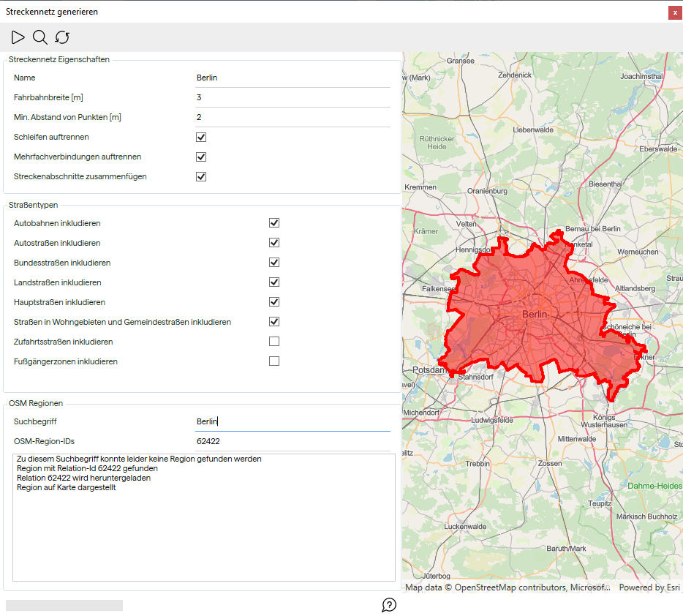Screen dimensions: 683x616
Task: Close the Streckennetz generieren window
Action: [675, 12]
